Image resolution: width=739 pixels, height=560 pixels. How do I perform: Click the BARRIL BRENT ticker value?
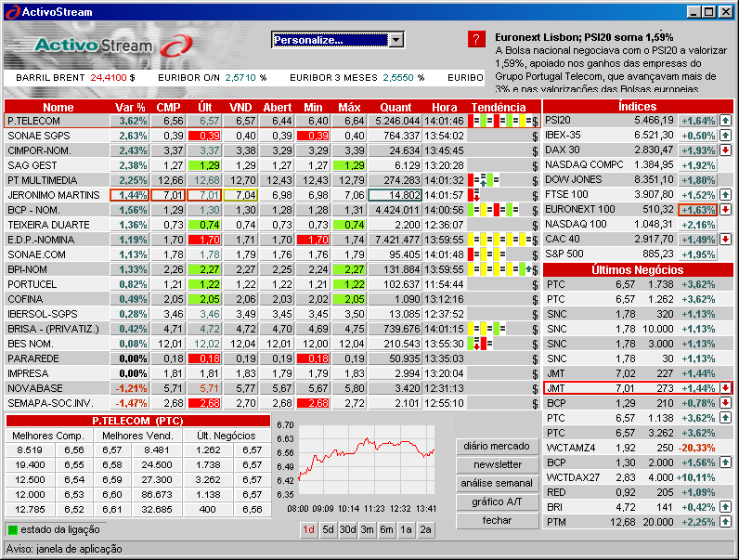[x=109, y=78]
